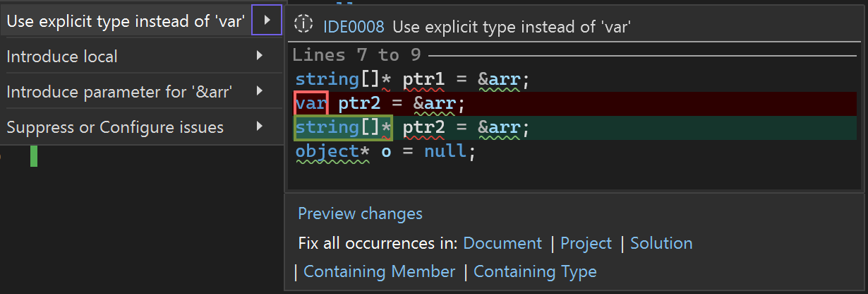Click the green change marker in editor margin
The height and width of the screenshot is (294, 868).
pyautogui.click(x=34, y=155)
